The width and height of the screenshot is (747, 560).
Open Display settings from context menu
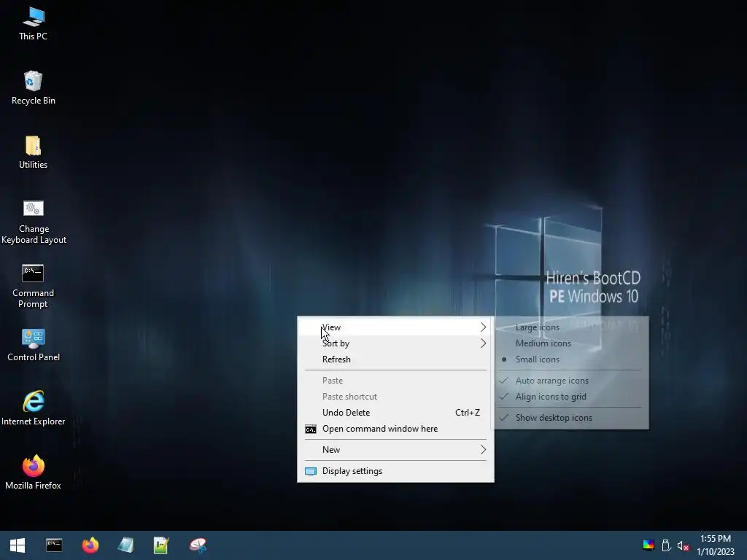tap(395, 471)
